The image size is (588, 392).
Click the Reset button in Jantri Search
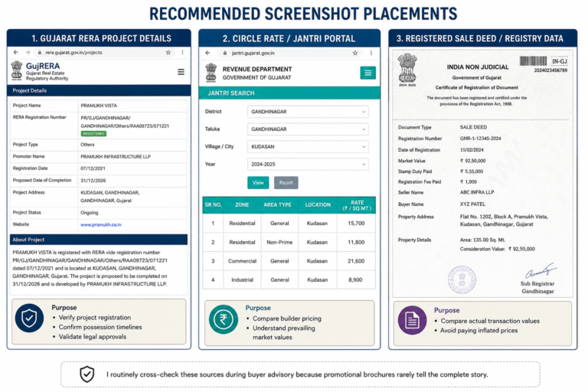pos(286,183)
